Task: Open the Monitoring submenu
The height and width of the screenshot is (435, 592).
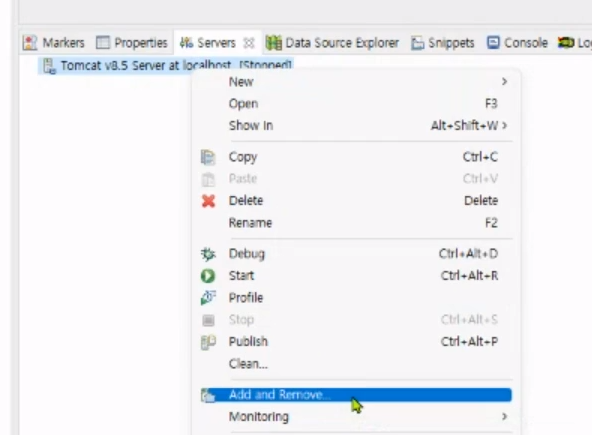Action: click(356, 416)
